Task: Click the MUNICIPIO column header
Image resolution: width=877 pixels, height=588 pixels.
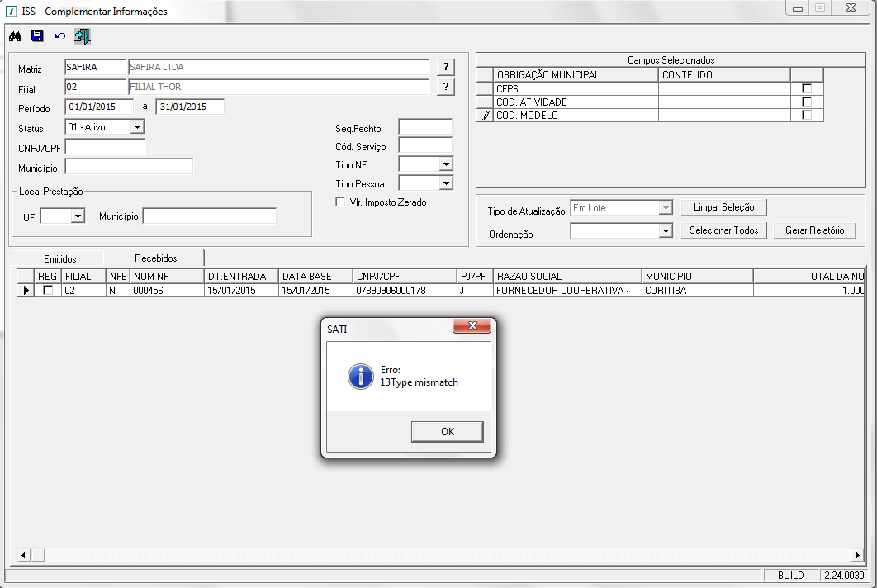Action: click(x=698, y=277)
